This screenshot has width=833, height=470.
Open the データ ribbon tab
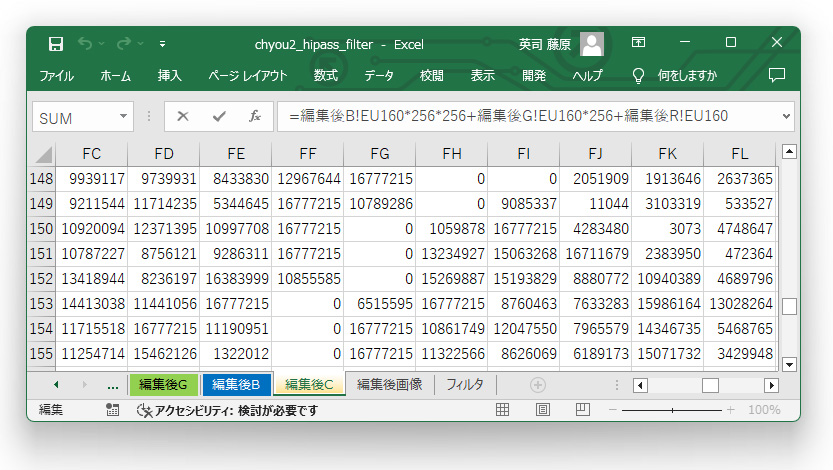point(379,75)
